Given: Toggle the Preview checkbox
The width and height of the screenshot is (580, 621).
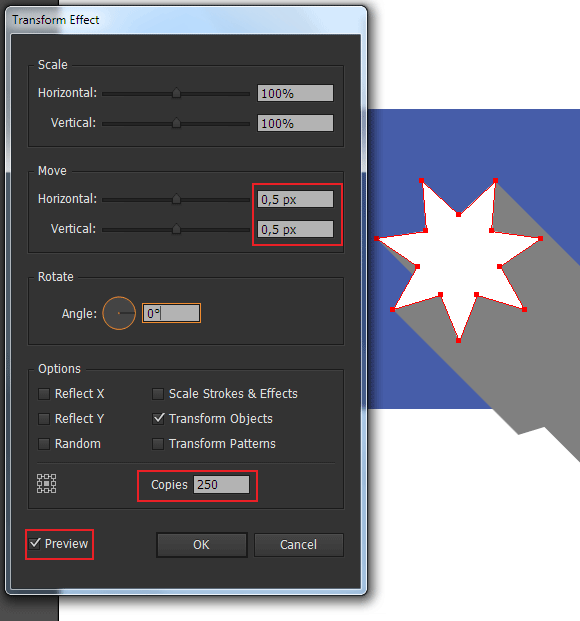Looking at the screenshot, I should pos(35,543).
